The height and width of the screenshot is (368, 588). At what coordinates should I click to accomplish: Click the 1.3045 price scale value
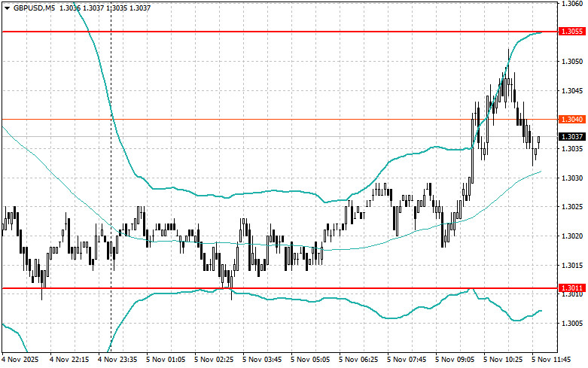(x=572, y=91)
